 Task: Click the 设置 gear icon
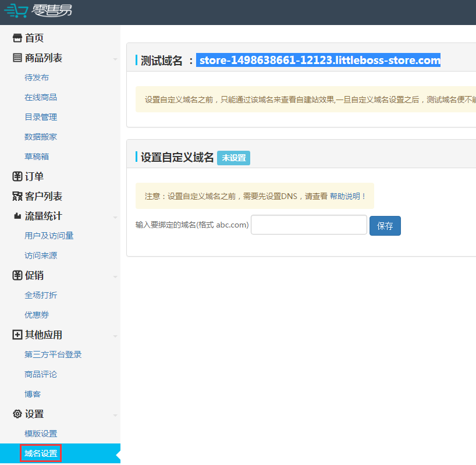pos(17,414)
